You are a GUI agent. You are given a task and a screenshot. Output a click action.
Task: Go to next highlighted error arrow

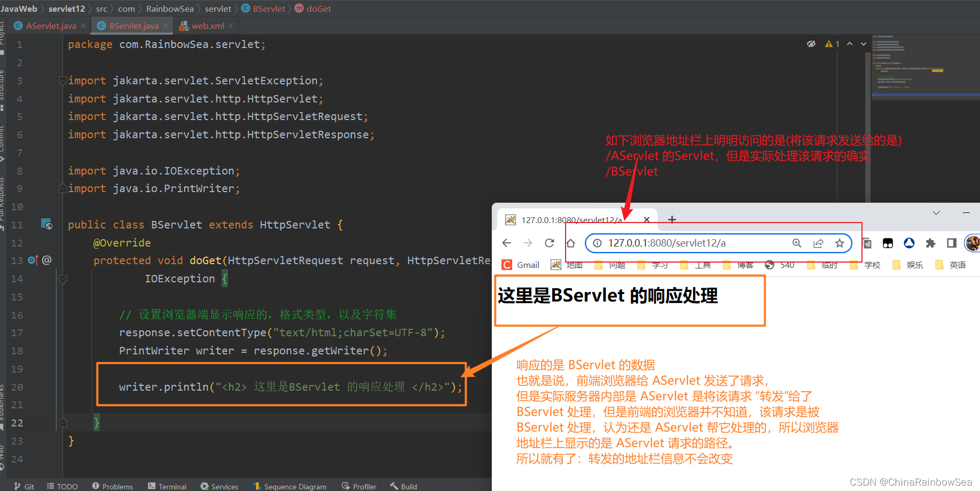(864, 44)
